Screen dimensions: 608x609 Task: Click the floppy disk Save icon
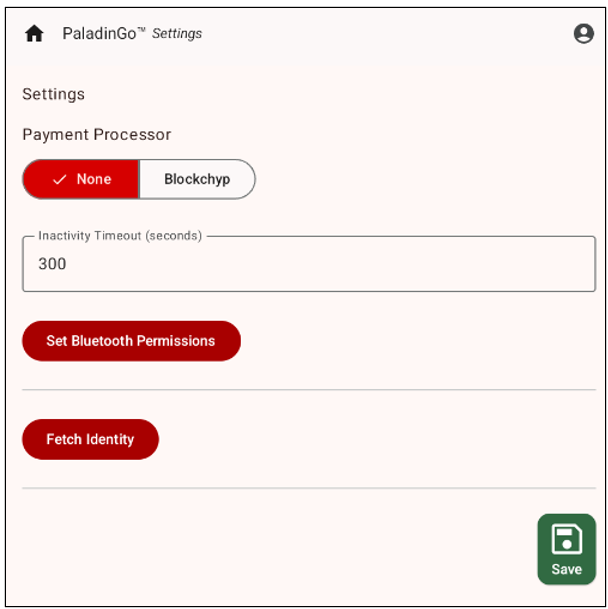566,539
